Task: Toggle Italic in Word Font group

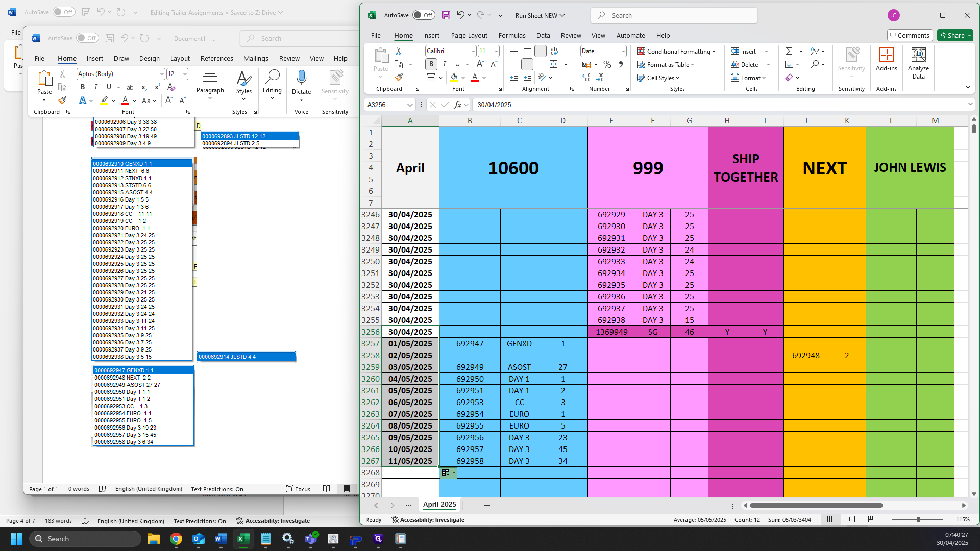Action: 95,87
